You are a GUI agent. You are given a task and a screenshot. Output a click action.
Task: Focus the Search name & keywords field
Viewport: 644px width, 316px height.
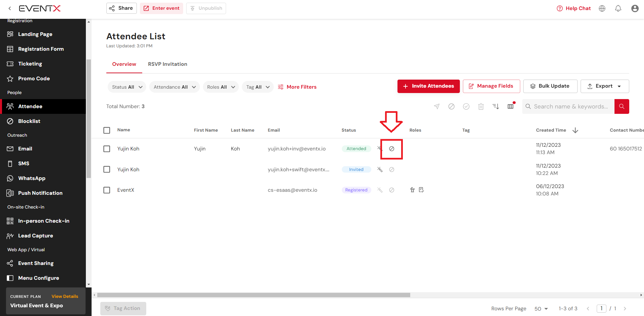(570, 106)
